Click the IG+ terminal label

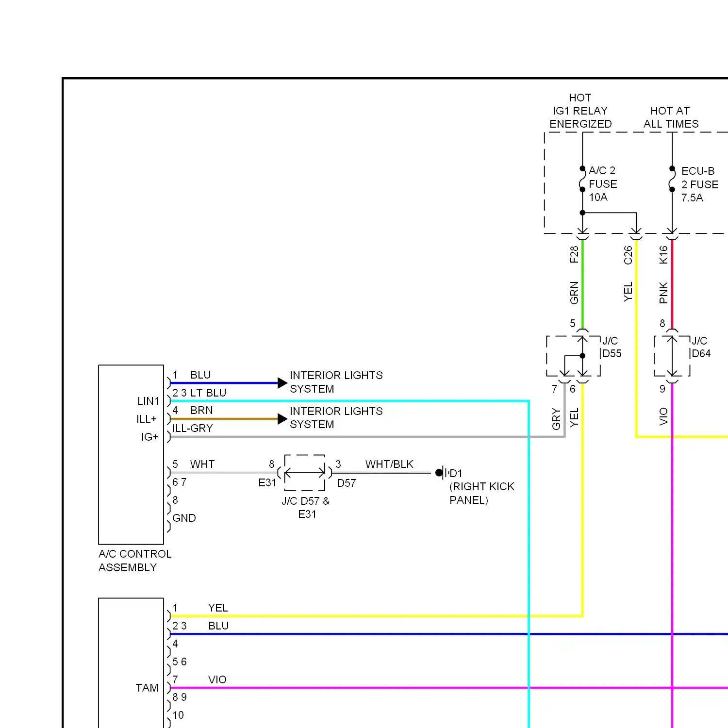tap(149, 437)
